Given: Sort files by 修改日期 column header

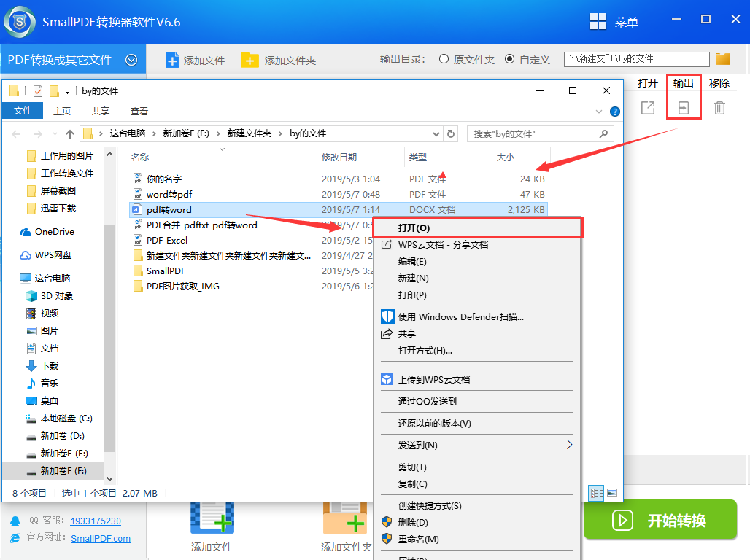Looking at the screenshot, I should pyautogui.click(x=339, y=157).
